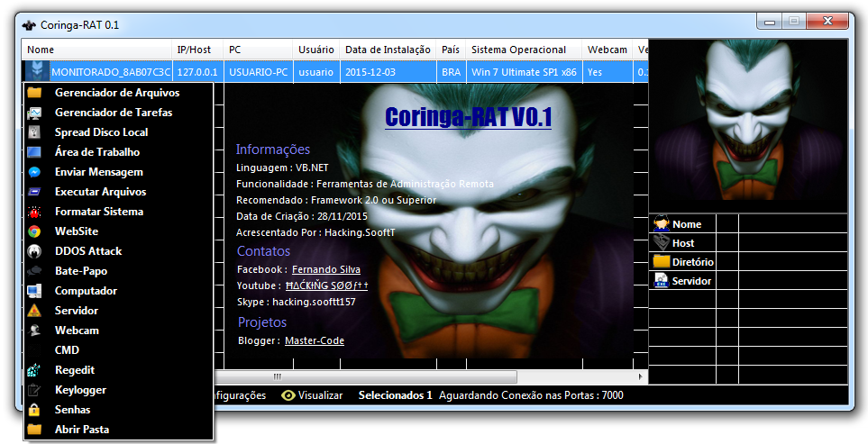This screenshot has width=868, height=444.
Task: Click the BRA country cell
Action: coord(451,72)
